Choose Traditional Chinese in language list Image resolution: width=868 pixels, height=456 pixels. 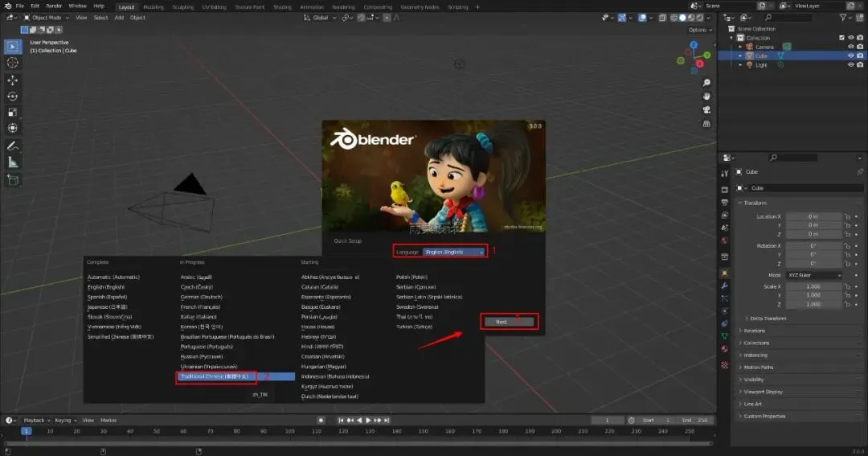point(237,376)
